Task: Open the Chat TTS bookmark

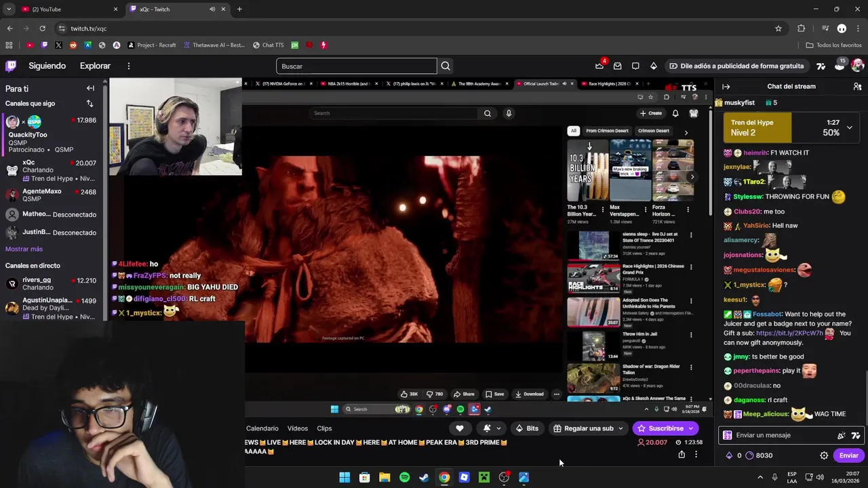Action: coord(268,45)
